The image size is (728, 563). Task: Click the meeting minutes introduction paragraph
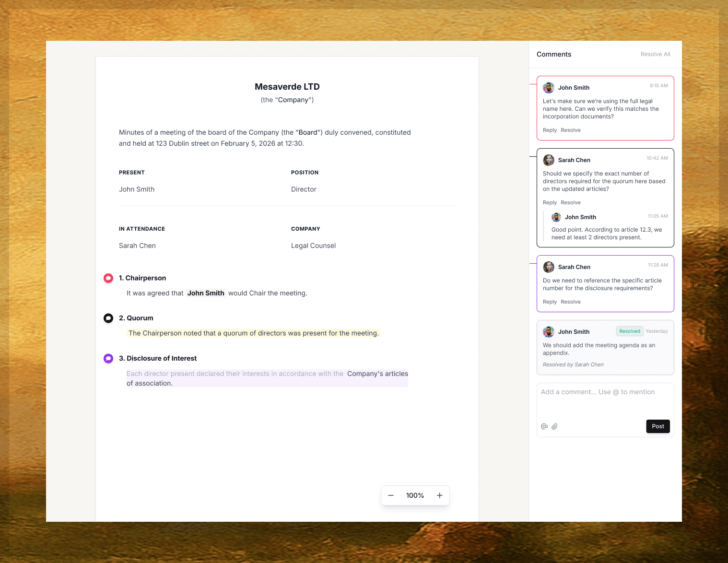point(265,138)
